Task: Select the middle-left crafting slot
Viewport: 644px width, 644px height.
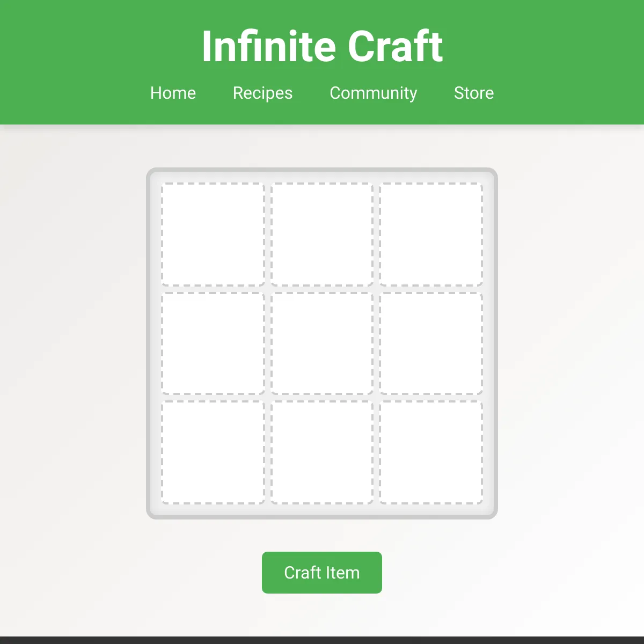Action: click(x=213, y=343)
